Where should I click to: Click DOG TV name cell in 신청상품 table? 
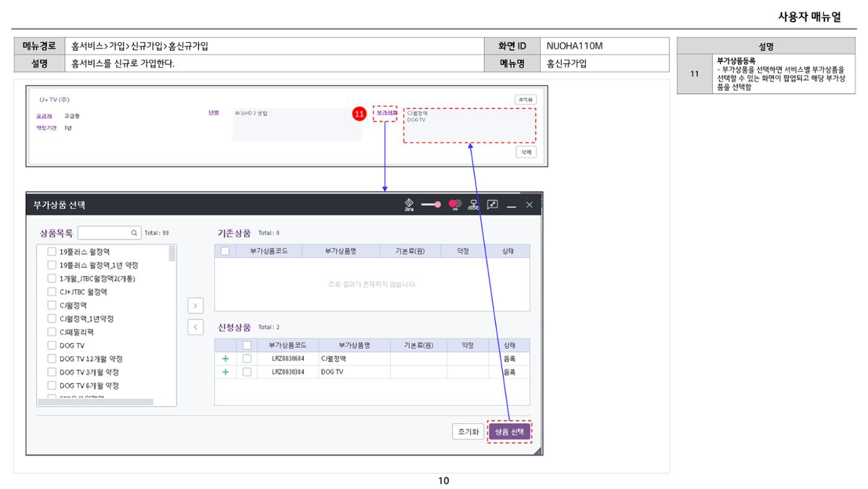354,372
